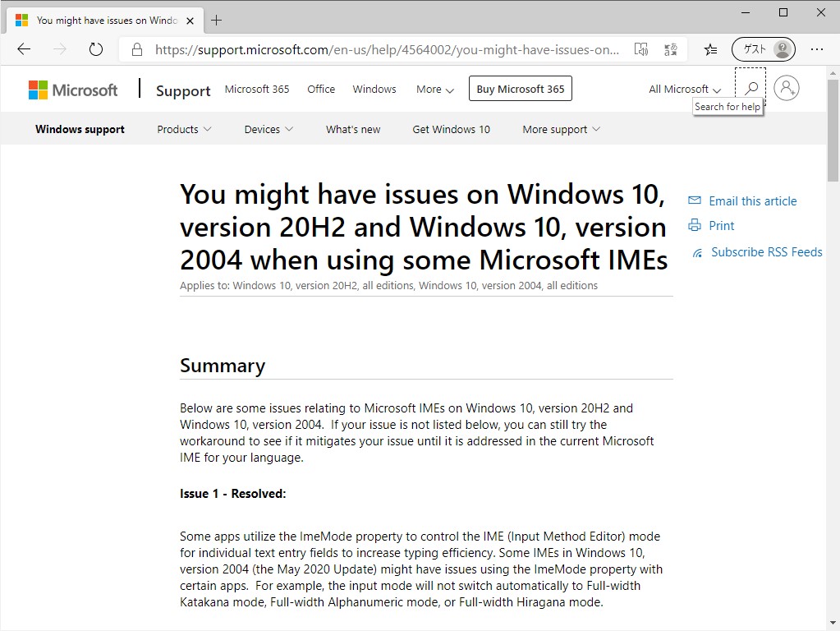The image size is (840, 631).
Task: Open the favorites star list icon
Action: click(710, 49)
